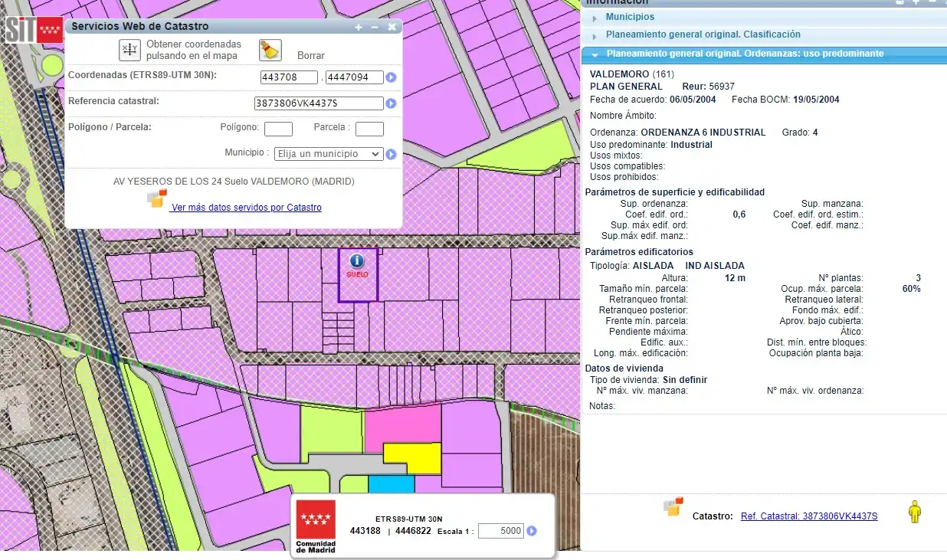This screenshot has width=947, height=560.
Task: Open the Municipio dropdown list
Action: [x=328, y=154]
